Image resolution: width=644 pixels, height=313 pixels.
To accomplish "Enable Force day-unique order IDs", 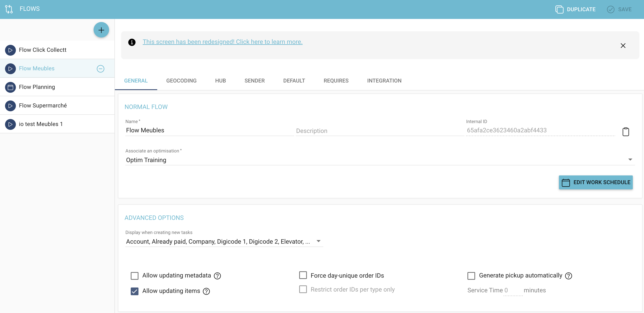I will 303,275.
